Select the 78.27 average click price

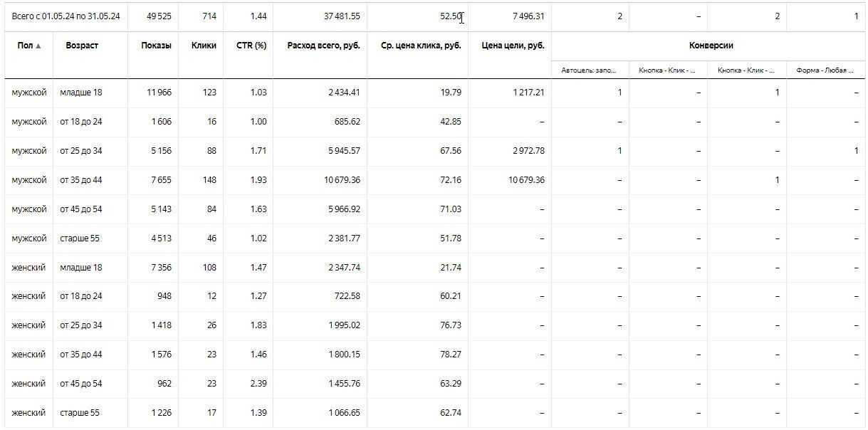(x=450, y=355)
